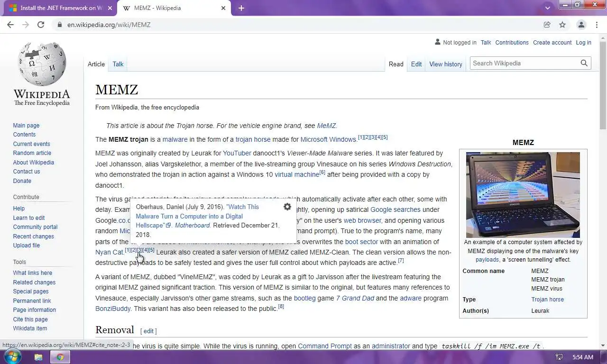Image resolution: width=607 pixels, height=364 pixels.
Task: Click the Permanent link tool
Action: [x=32, y=301]
